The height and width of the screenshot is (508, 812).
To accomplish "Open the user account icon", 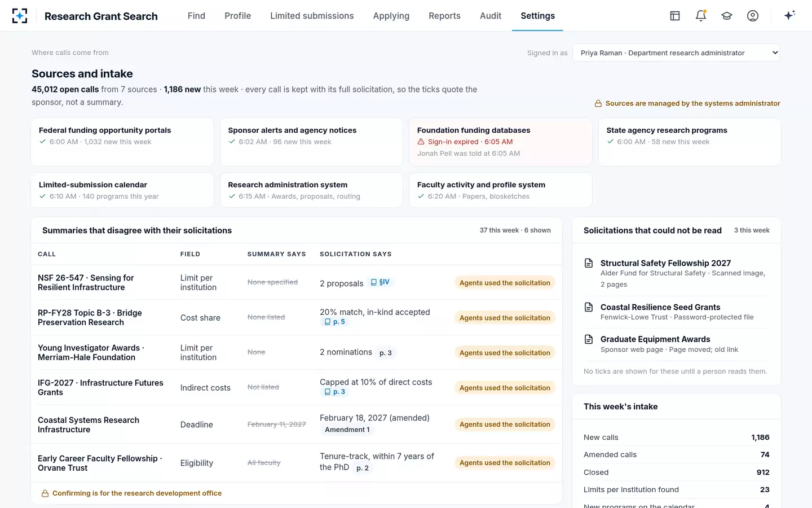I will point(753,16).
